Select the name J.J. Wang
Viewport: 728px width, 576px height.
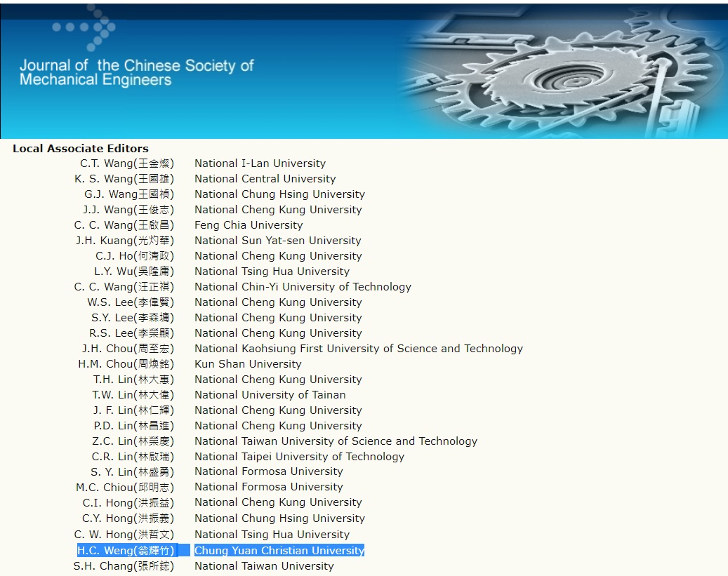(128, 210)
